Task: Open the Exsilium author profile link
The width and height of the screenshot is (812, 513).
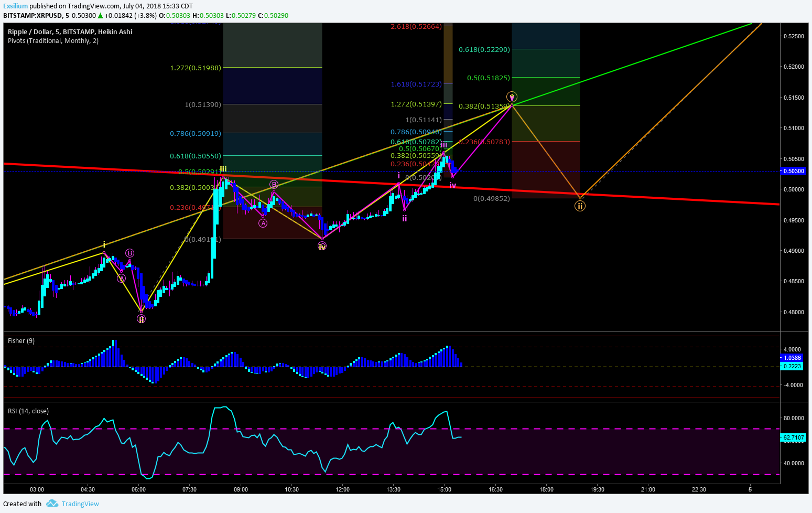Action: pos(15,6)
